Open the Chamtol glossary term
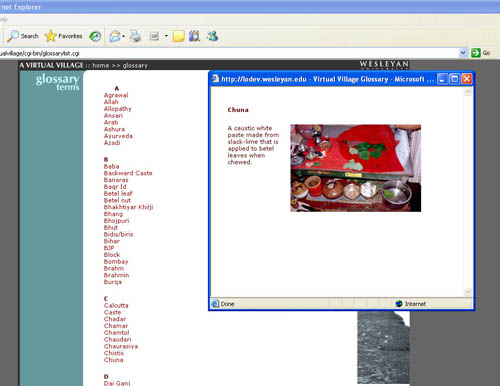 [x=117, y=333]
